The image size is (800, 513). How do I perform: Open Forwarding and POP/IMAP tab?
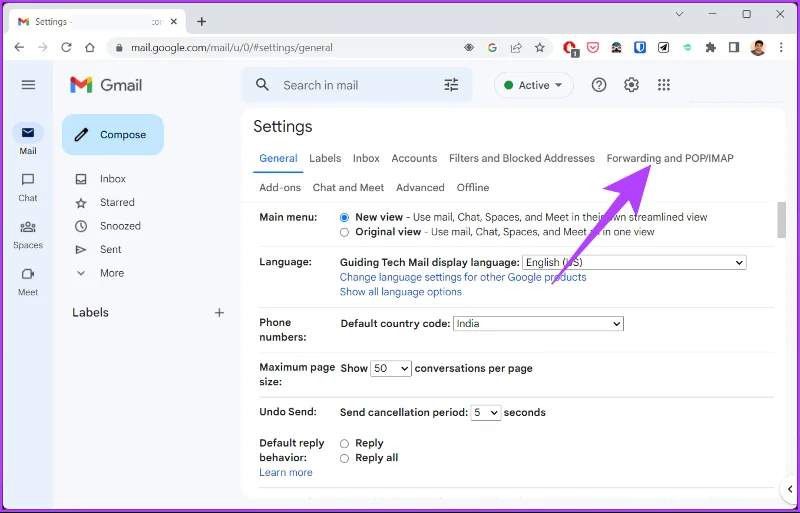tap(670, 158)
